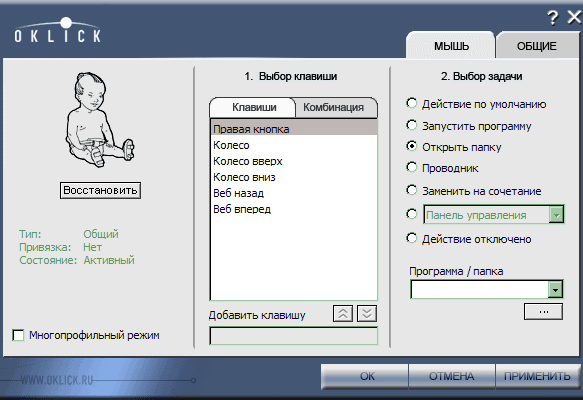Click the 'ПРИМЕНИТЬ' button
Viewport: 583px width, 400px height.
coord(537,376)
